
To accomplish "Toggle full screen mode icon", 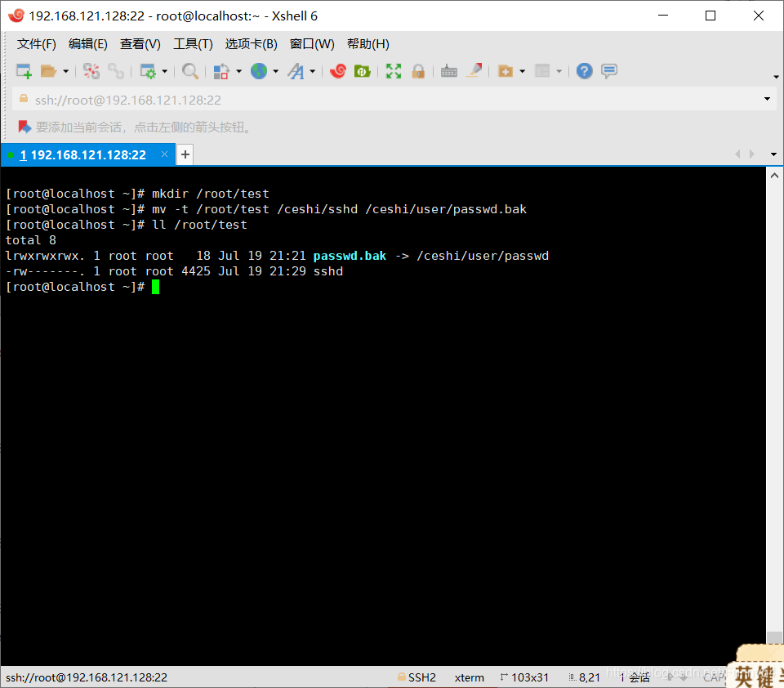I will [394, 71].
